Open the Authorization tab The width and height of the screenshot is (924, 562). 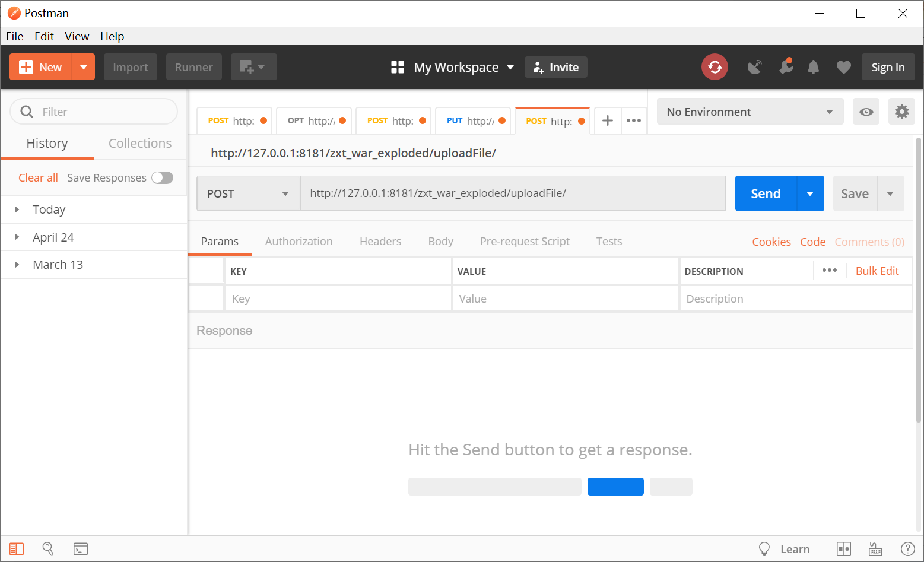299,241
